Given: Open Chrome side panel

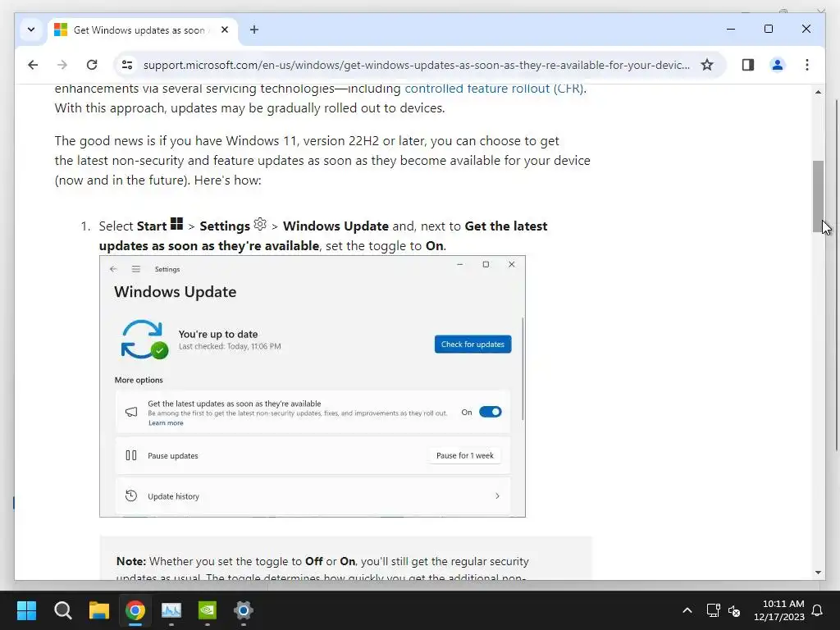Looking at the screenshot, I should (748, 65).
